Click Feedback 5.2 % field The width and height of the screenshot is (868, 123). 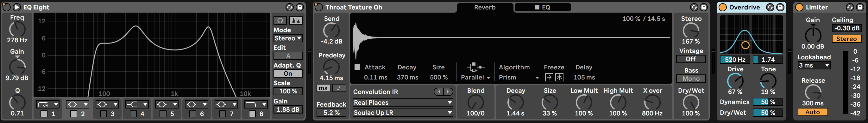coord(331,113)
